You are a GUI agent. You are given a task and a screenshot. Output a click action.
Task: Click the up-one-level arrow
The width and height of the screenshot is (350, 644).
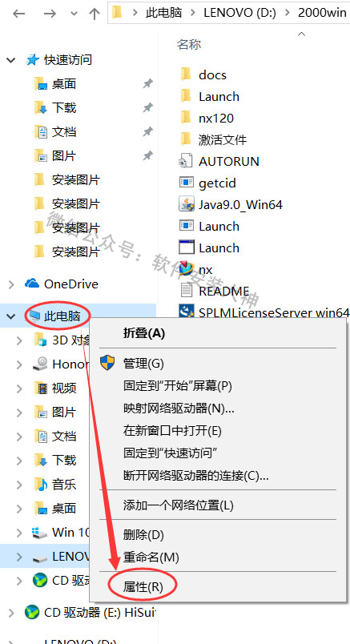point(95,14)
